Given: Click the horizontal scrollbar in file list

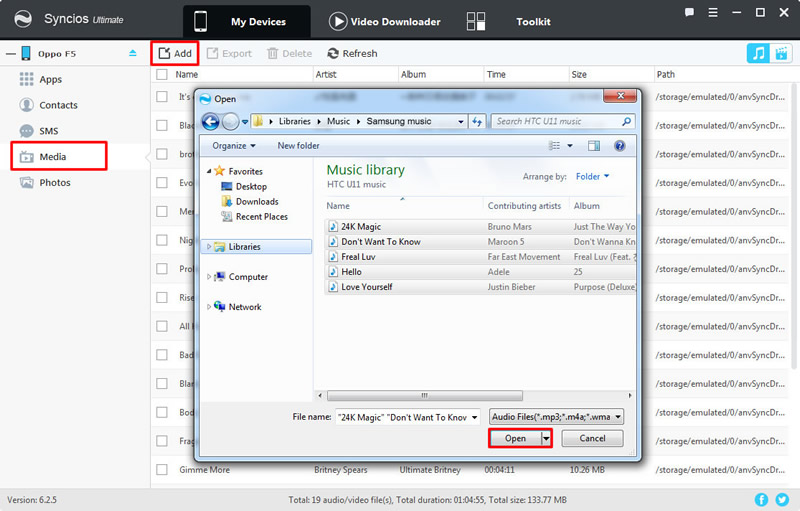Looking at the screenshot, I should 424,396.
